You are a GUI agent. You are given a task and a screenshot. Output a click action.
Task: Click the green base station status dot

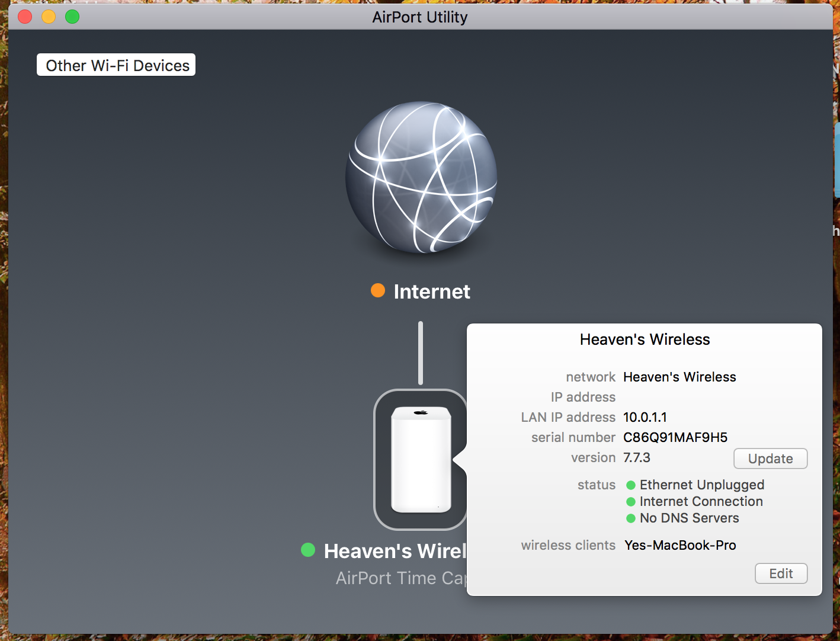click(308, 550)
